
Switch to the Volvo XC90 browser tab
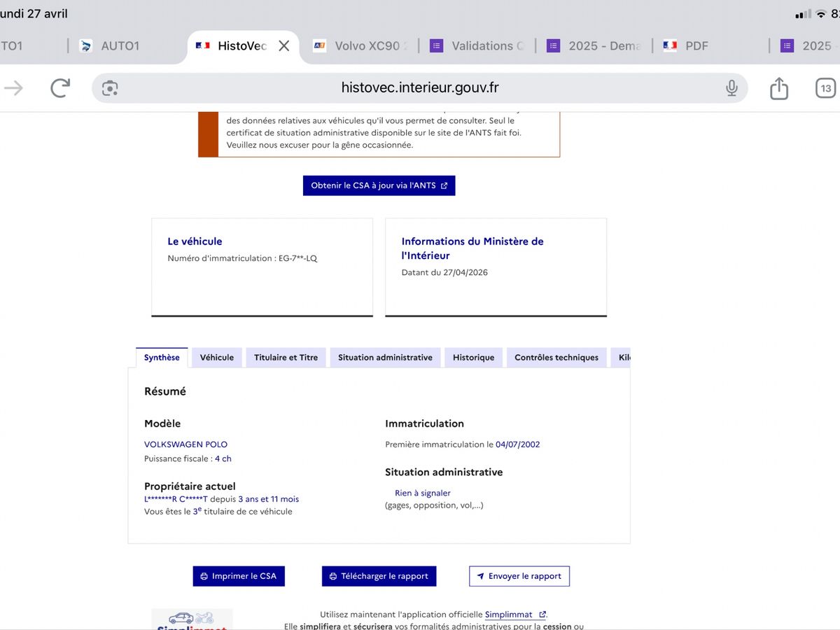click(360, 45)
